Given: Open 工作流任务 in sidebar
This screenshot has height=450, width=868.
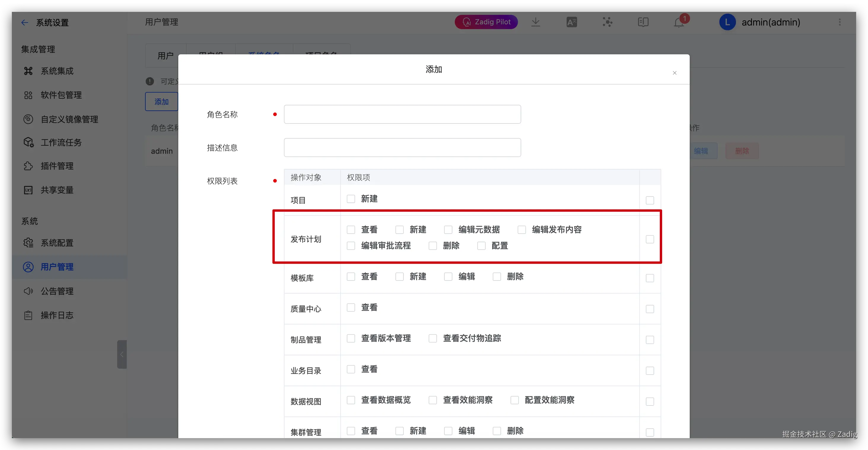Looking at the screenshot, I should coord(61,142).
